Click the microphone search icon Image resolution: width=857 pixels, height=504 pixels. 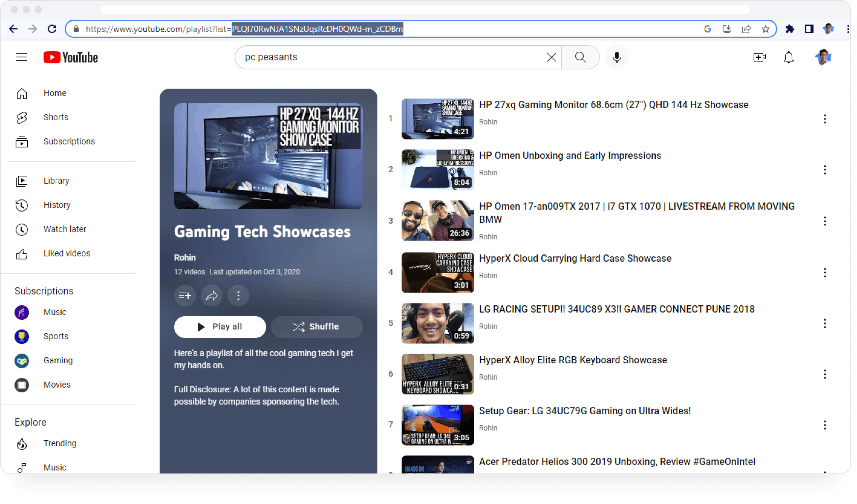tap(616, 57)
